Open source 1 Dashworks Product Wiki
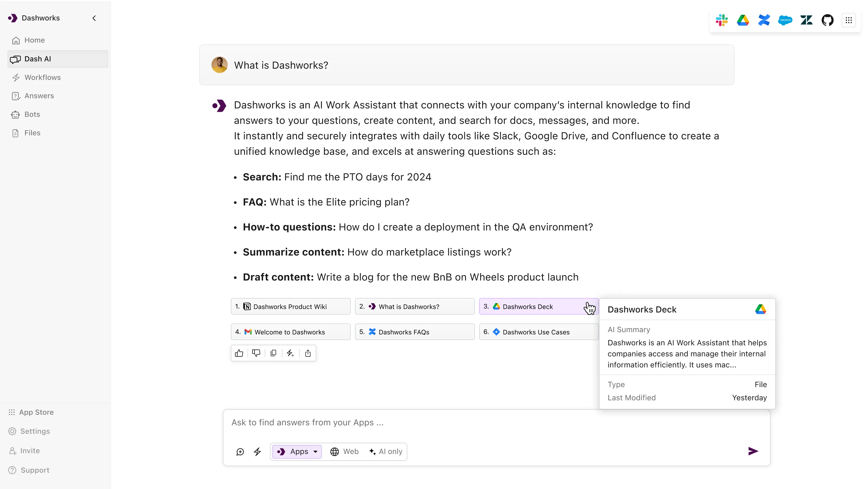The image size is (868, 489). coord(290,307)
